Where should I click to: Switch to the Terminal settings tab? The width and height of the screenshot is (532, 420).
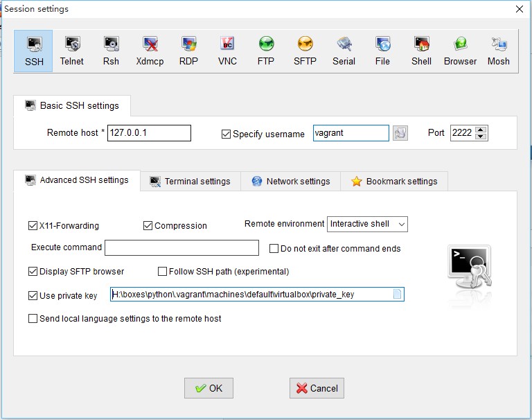click(190, 181)
